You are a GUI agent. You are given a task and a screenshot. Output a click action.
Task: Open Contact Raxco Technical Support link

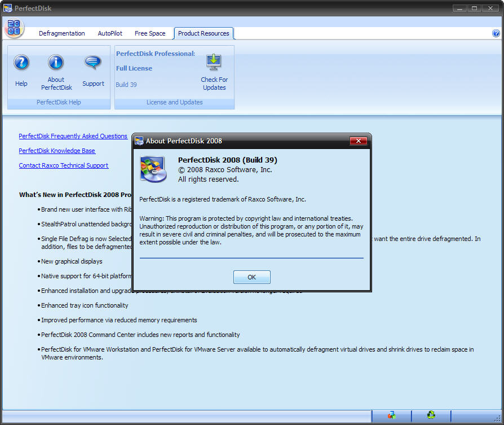coord(63,165)
